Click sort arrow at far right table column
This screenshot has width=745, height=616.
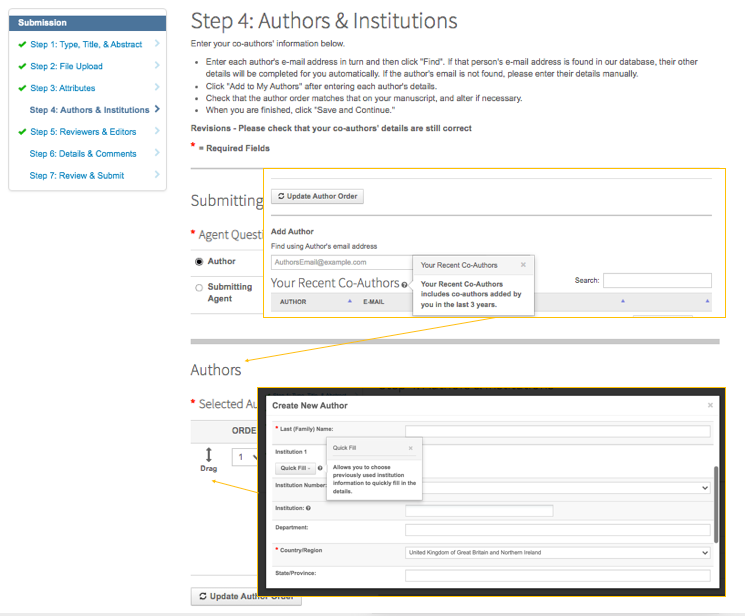(707, 301)
